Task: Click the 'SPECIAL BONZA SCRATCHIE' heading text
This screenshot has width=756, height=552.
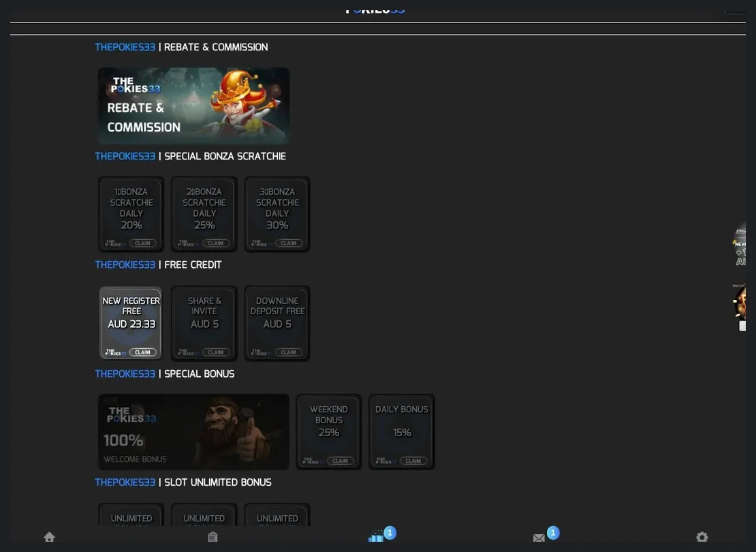Action: (x=225, y=156)
